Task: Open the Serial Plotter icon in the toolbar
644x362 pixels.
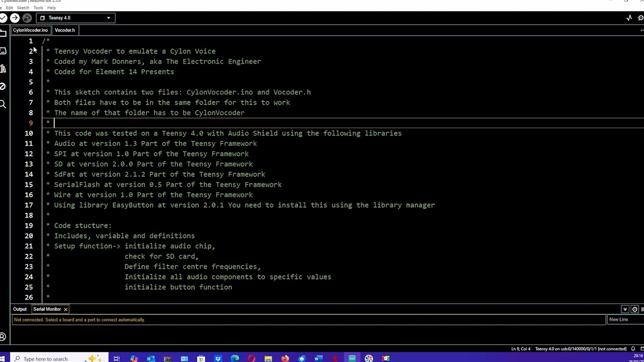Action: click(x=629, y=18)
